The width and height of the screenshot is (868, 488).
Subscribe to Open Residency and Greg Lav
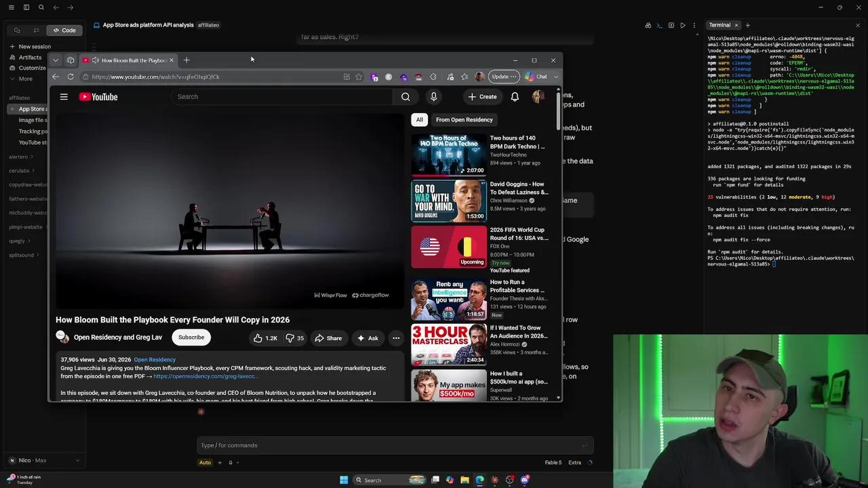pos(191,338)
